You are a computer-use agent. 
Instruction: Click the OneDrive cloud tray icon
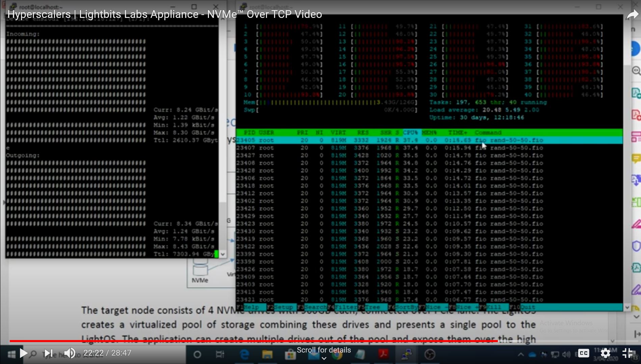[x=532, y=355]
